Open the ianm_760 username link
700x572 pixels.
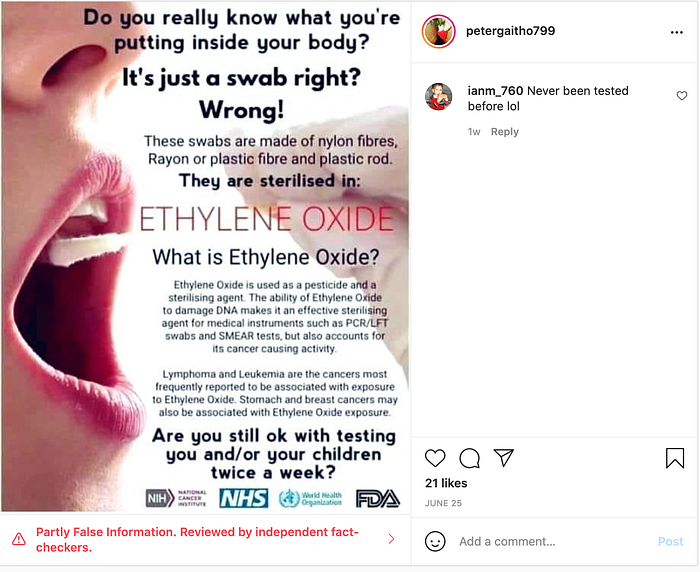click(x=495, y=91)
